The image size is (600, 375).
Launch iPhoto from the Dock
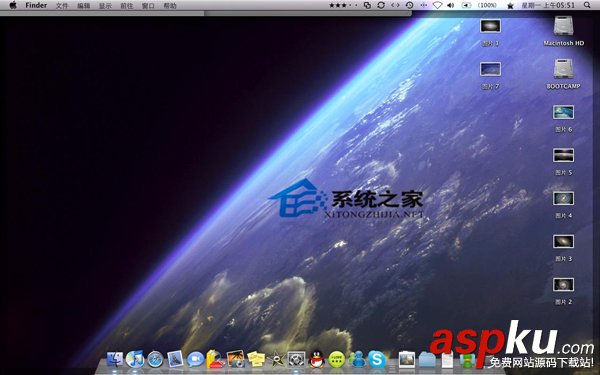pos(236,360)
